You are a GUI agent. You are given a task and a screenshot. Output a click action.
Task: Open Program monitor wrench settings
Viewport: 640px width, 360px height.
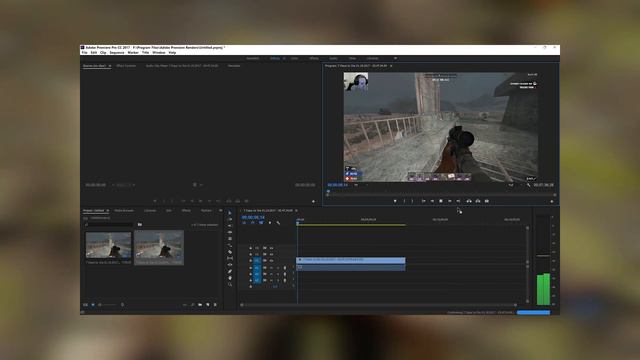[528, 185]
